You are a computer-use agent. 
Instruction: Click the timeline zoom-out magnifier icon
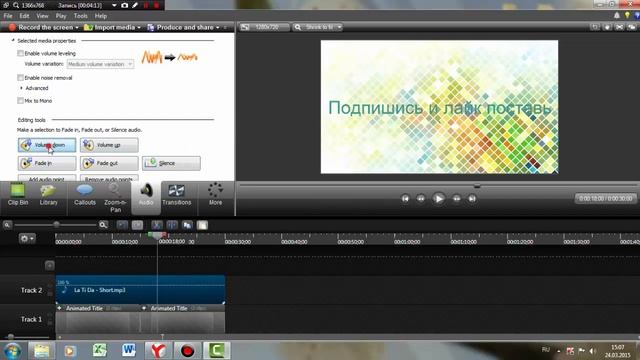7,225
